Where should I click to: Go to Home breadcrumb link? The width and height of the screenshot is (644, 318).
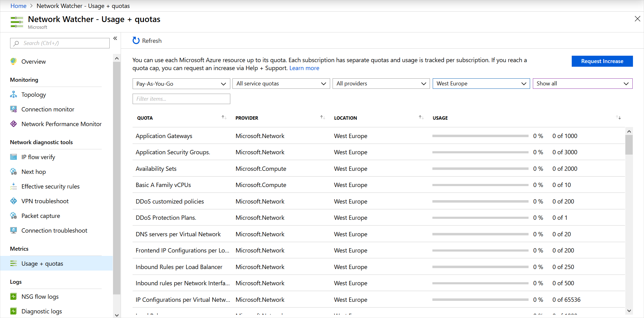(18, 6)
